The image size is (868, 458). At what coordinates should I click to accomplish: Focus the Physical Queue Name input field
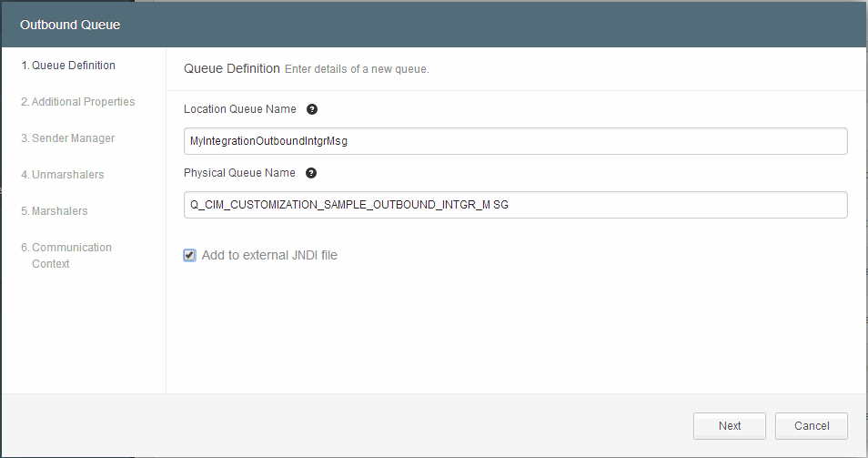tap(515, 205)
